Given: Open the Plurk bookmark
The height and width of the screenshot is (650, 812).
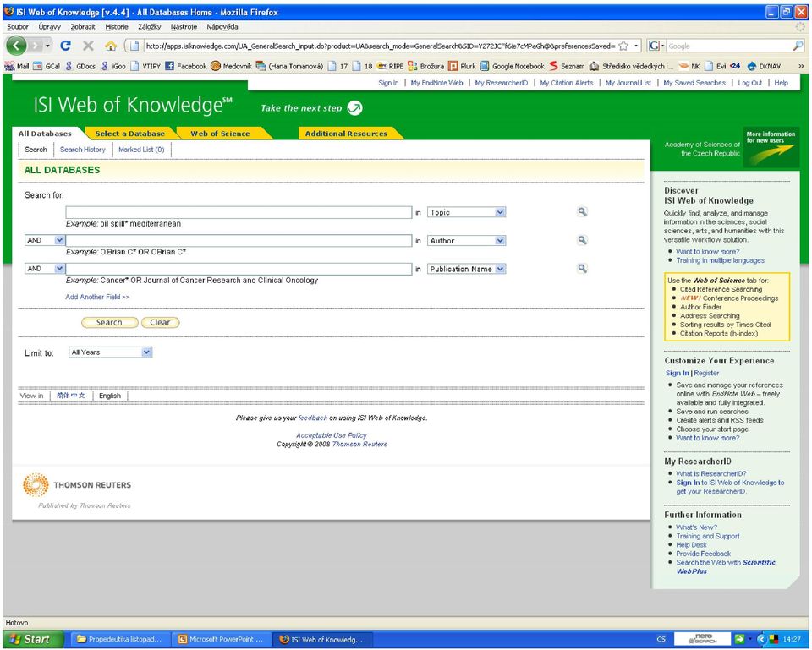Looking at the screenshot, I should click(462, 66).
